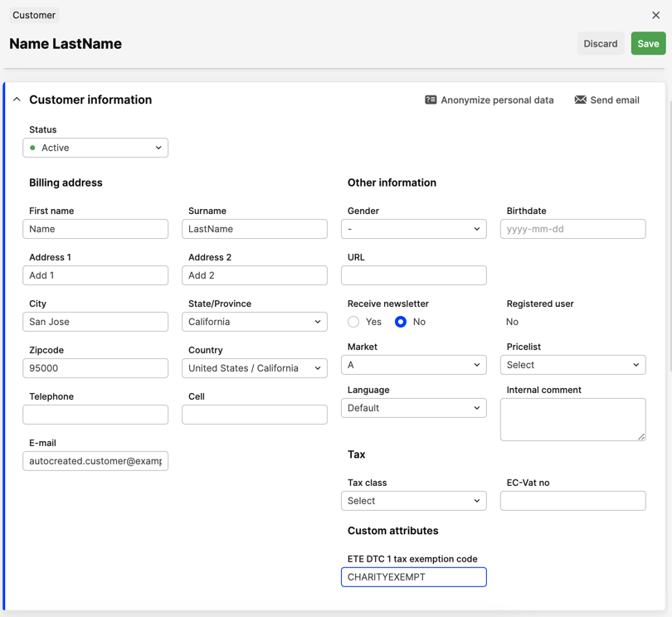The height and width of the screenshot is (617, 672).
Task: Open the Pricelist dropdown
Action: (572, 364)
